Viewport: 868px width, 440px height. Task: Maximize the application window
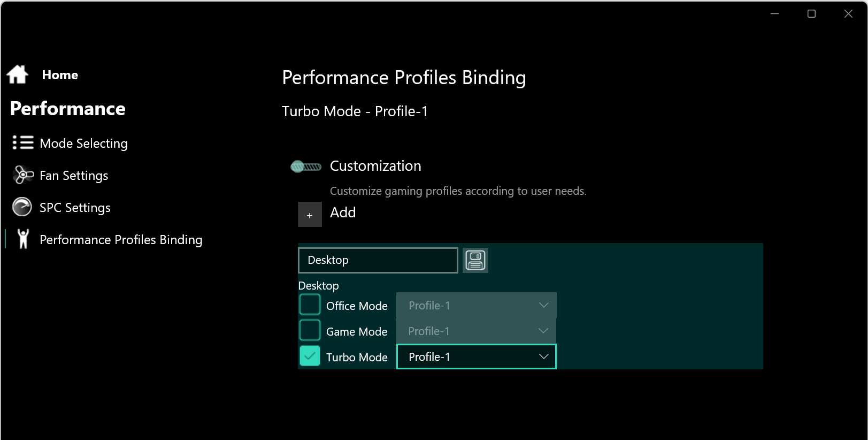(811, 14)
